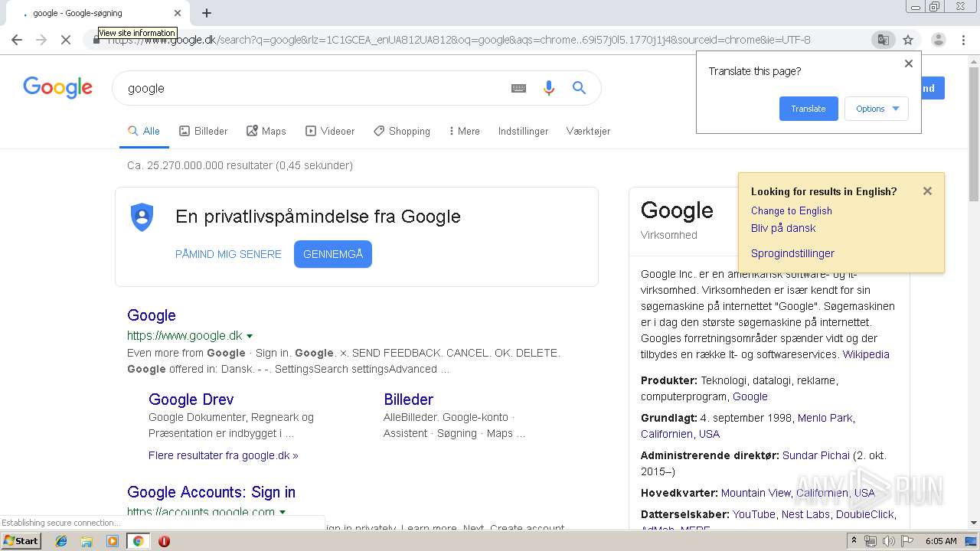
Task: Switch to the Billeder tab
Action: [x=204, y=131]
